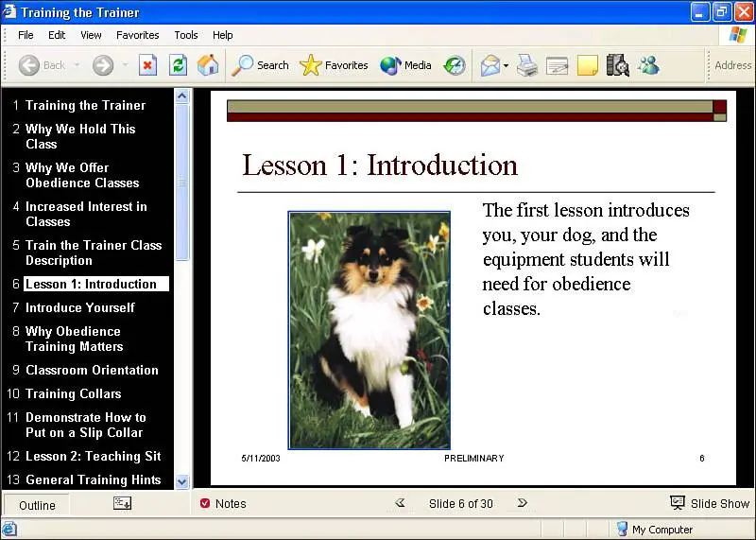Open the Favorites menu
This screenshot has width=756, height=540.
click(137, 35)
